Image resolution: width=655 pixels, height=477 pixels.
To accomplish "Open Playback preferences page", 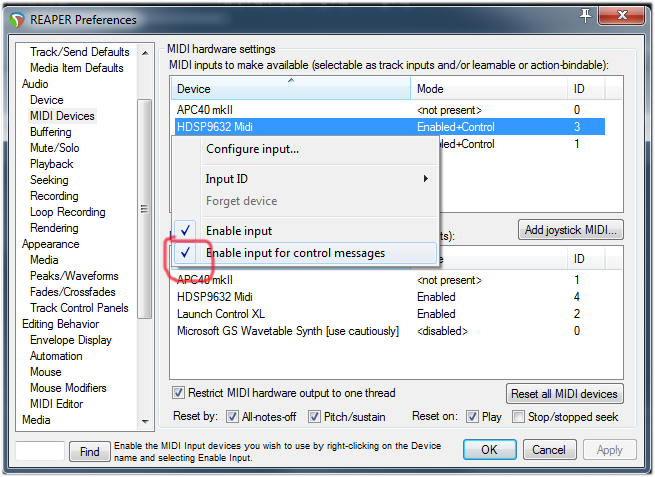I will (52, 164).
